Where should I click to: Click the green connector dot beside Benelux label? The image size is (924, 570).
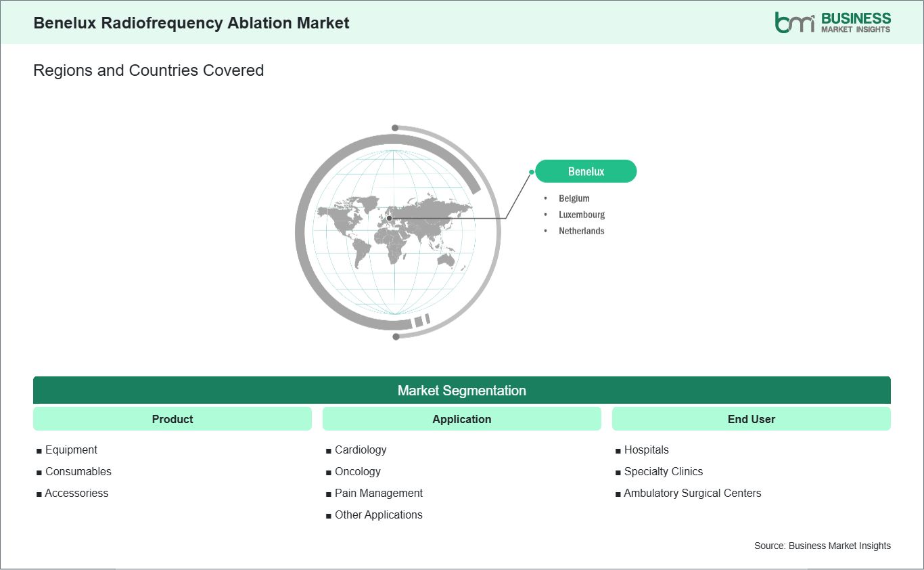coord(532,172)
